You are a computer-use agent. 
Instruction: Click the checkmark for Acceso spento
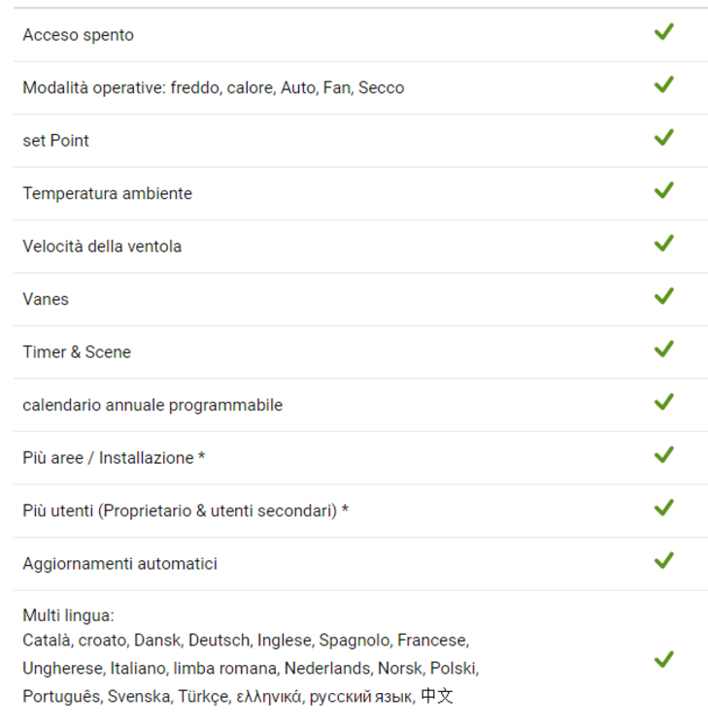(x=663, y=32)
